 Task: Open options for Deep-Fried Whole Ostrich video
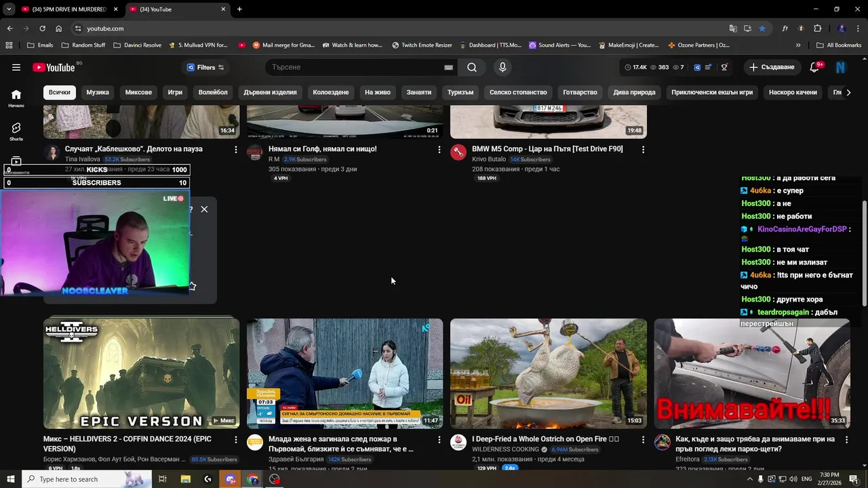(x=643, y=440)
